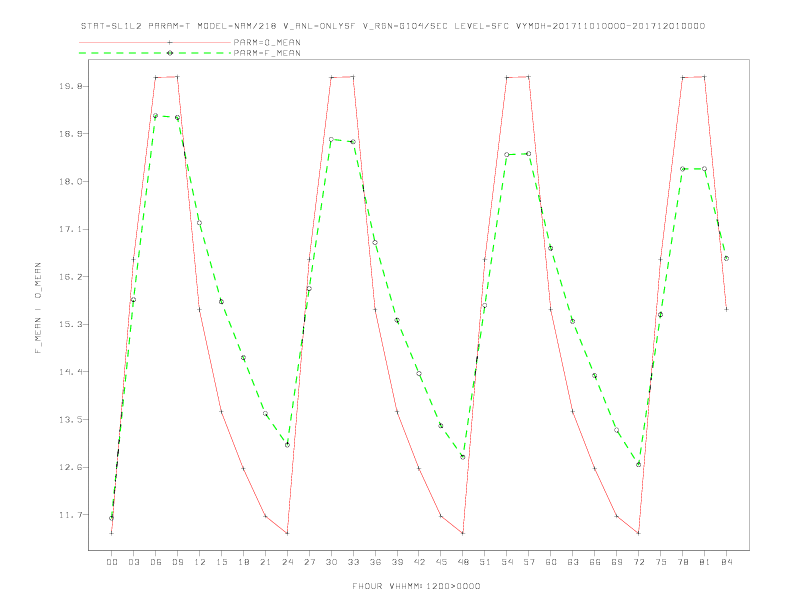Viewport: 792px width, 612px height.
Task: Click the 54 forecast hour x-axis label
Action: coord(507,562)
